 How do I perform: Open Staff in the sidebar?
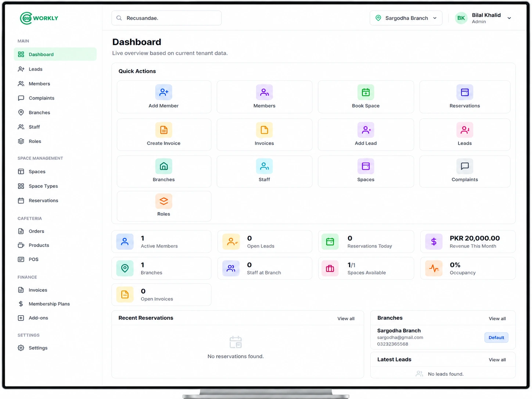[x=55, y=127]
